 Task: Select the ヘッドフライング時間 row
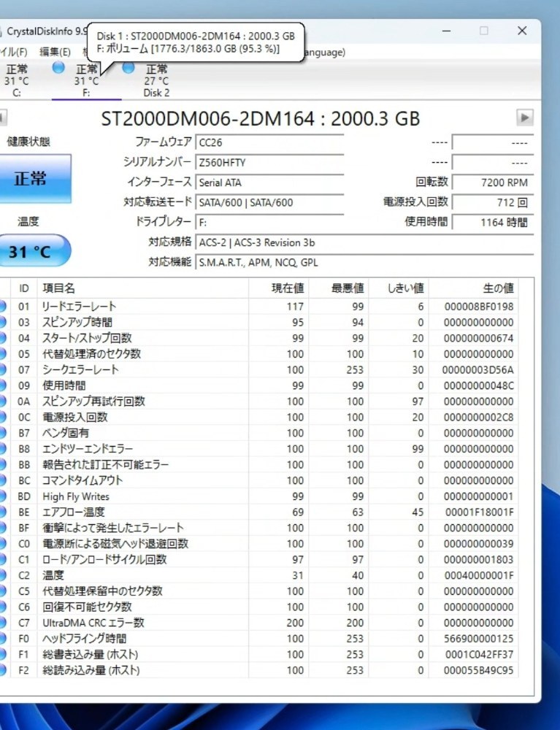coord(258,639)
